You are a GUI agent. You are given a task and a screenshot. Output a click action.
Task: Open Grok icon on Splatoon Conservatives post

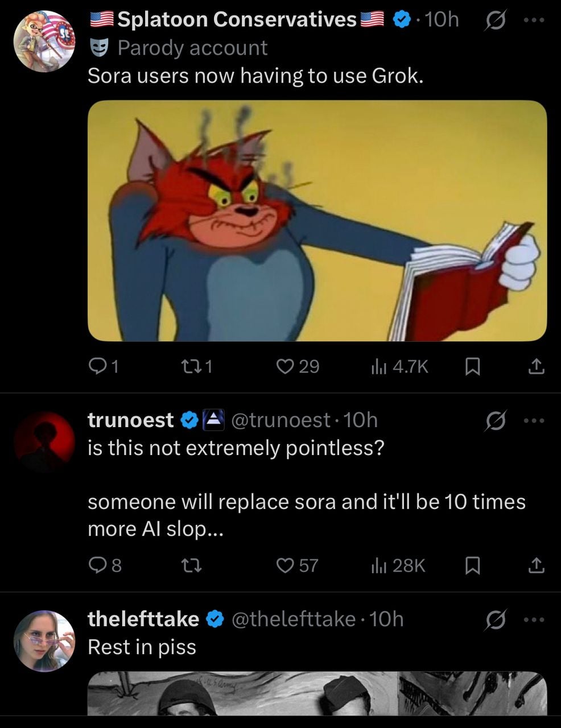pos(493,21)
